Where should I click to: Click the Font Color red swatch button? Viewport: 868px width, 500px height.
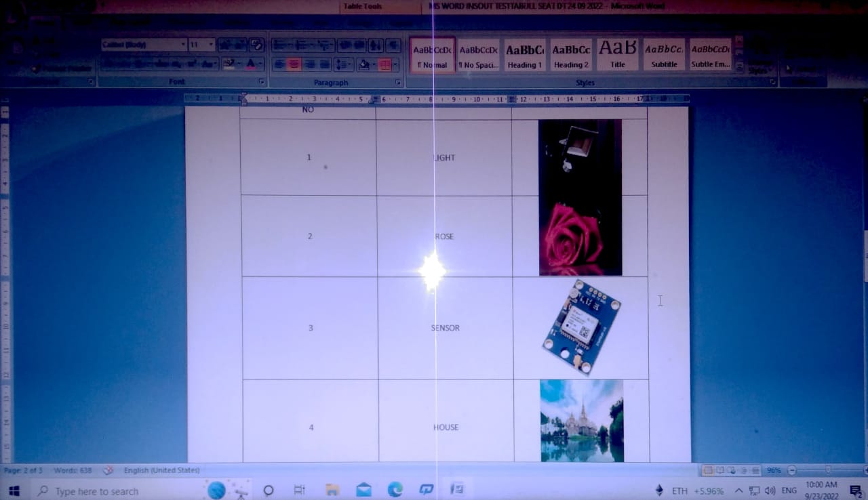coord(251,65)
